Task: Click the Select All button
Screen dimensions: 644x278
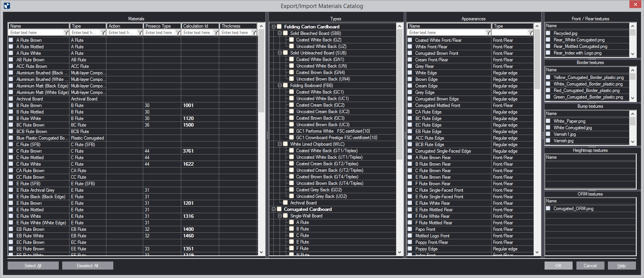Action: coord(33,265)
